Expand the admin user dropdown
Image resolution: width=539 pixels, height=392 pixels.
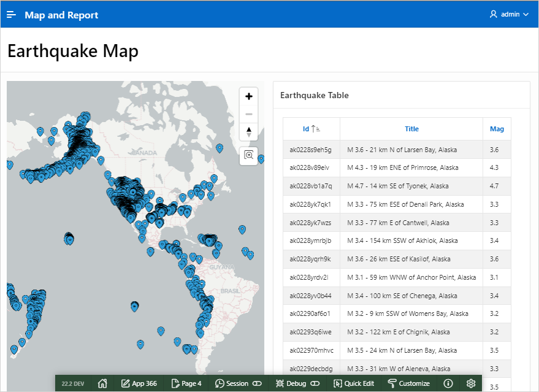pyautogui.click(x=509, y=15)
